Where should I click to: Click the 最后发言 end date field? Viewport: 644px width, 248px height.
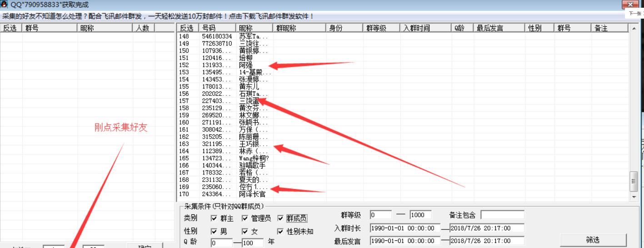(x=487, y=241)
